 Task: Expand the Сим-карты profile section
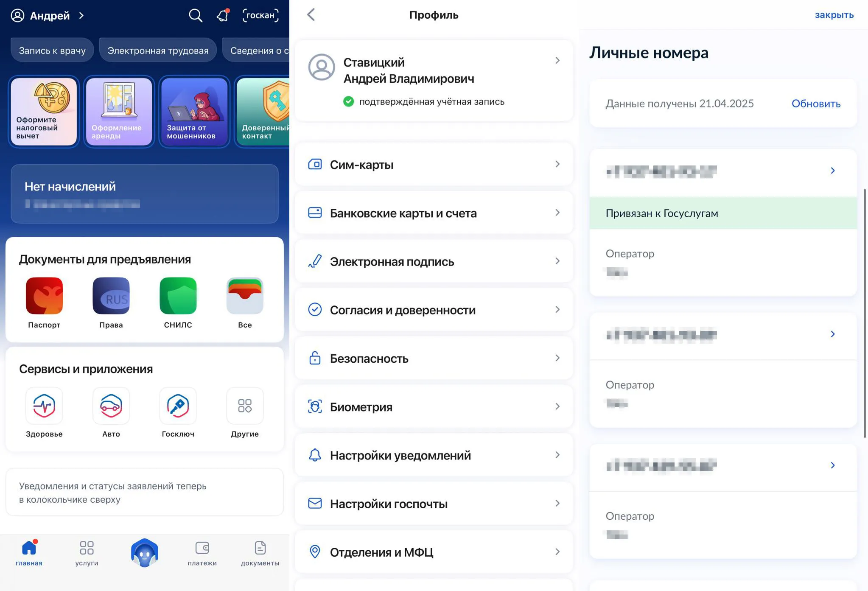[x=434, y=165]
